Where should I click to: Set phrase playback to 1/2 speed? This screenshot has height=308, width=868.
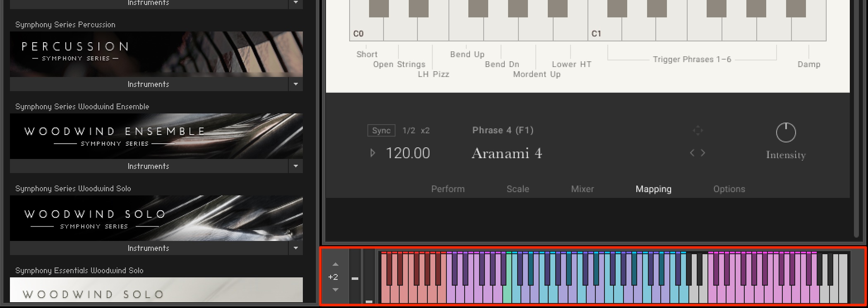409,130
